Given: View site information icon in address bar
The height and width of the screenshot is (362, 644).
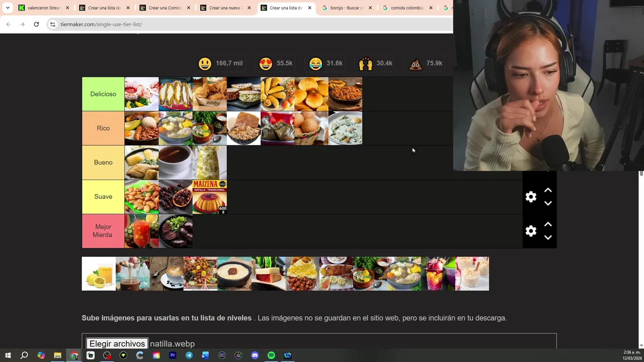Looking at the screenshot, I should click(52, 24).
